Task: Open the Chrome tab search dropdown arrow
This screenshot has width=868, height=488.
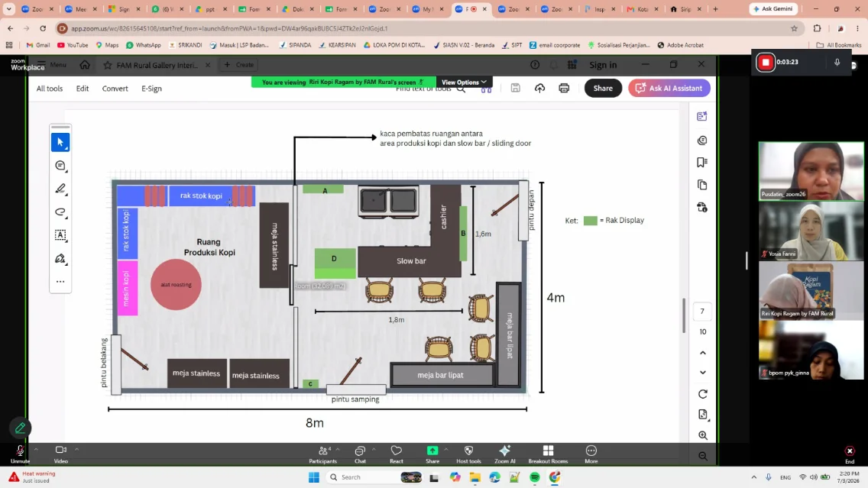Action: point(9,9)
